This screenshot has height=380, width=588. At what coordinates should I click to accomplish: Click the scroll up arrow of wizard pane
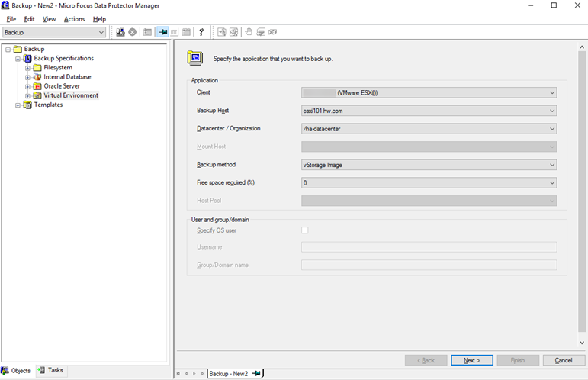(x=582, y=47)
